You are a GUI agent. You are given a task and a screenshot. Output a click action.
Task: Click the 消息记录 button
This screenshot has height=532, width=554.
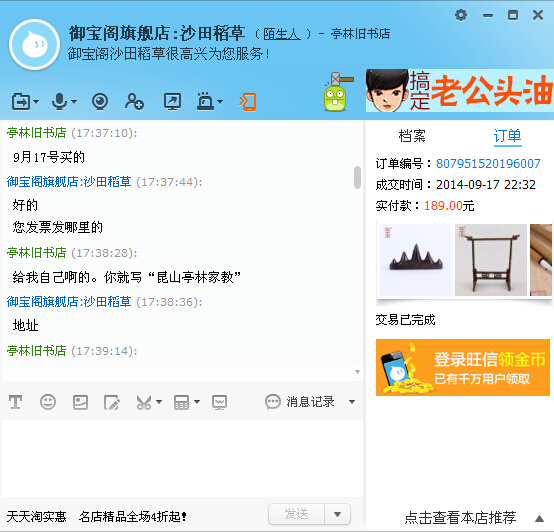pyautogui.click(x=300, y=402)
